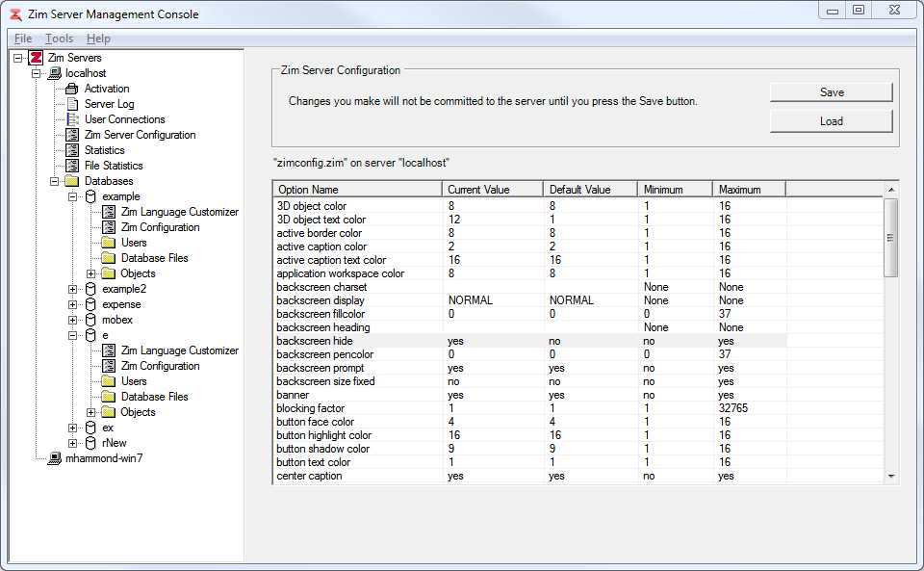Viewport: 924px width, 571px height.
Task: Click Zim Language Customizer icon under e
Action: click(109, 350)
